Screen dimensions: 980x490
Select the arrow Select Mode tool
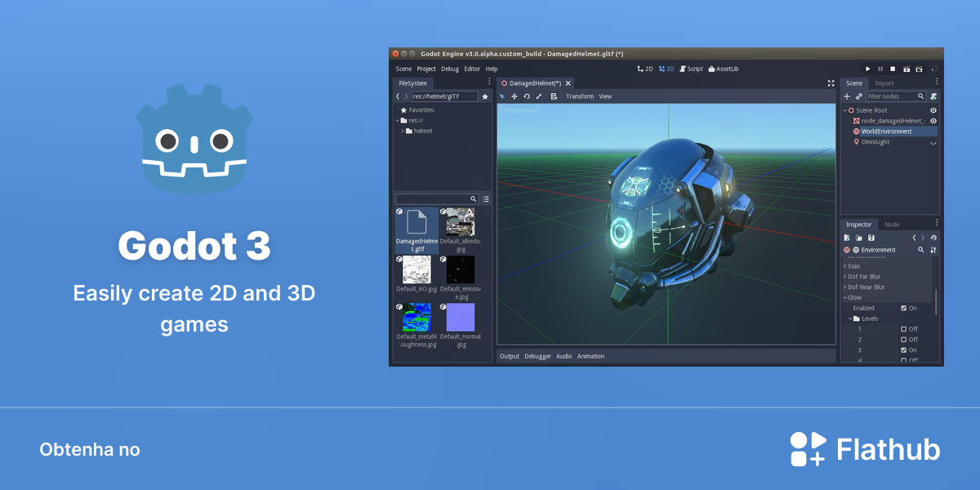(502, 96)
